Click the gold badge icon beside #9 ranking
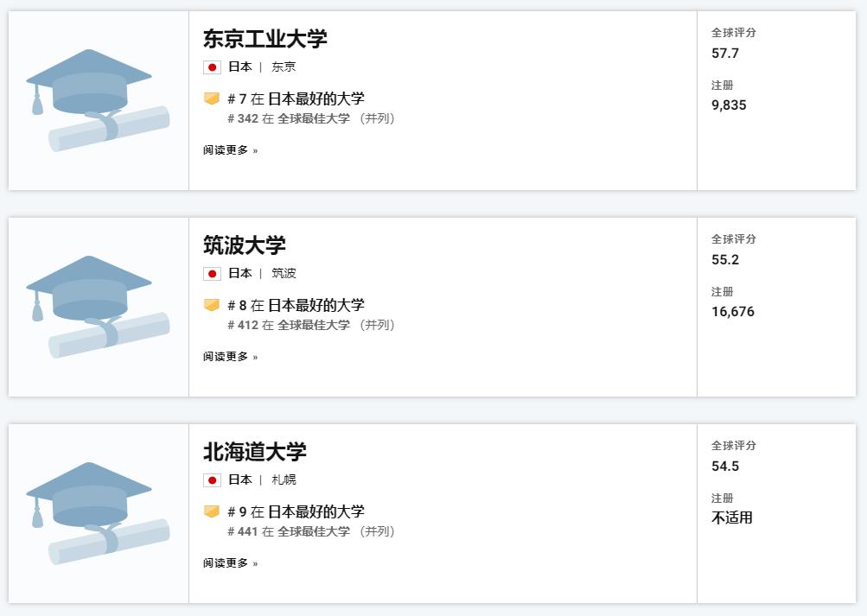 pos(212,511)
